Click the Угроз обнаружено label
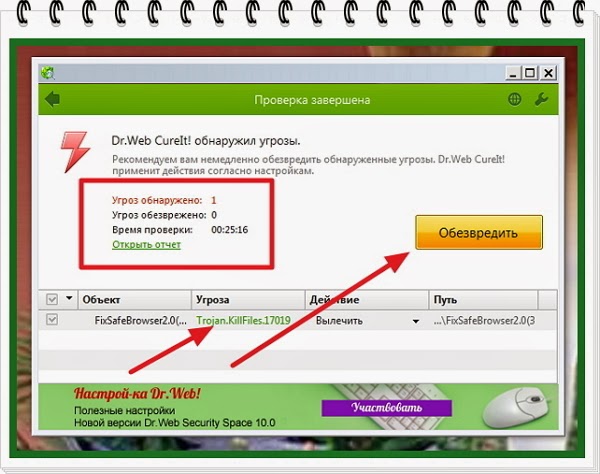The width and height of the screenshot is (600, 474). 157,200
